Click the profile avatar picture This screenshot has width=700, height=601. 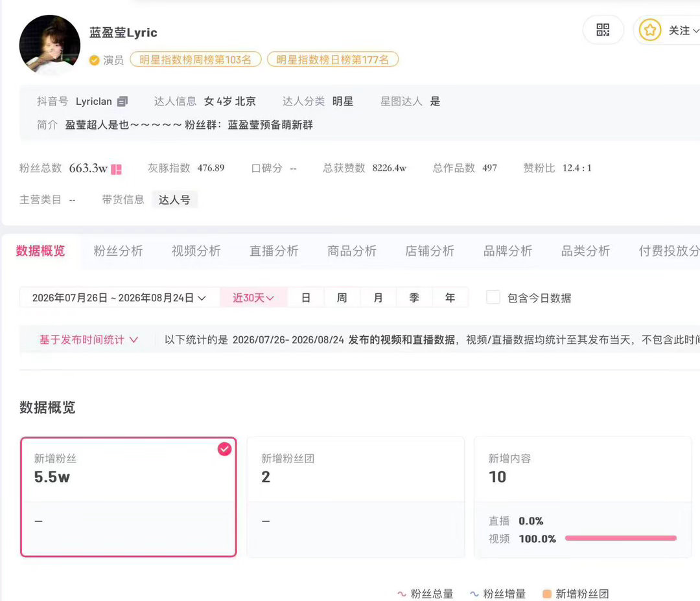click(49, 45)
